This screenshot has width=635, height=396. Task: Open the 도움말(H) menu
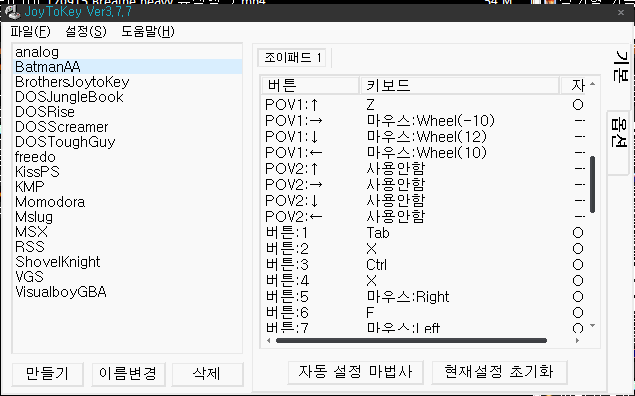[148, 32]
